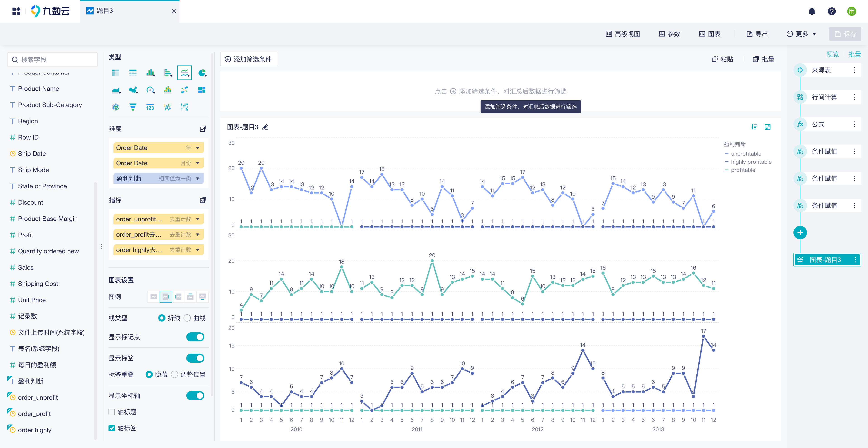Screen dimensions: 868x448
Task: Select the word cloud chart type
Action: [167, 107]
